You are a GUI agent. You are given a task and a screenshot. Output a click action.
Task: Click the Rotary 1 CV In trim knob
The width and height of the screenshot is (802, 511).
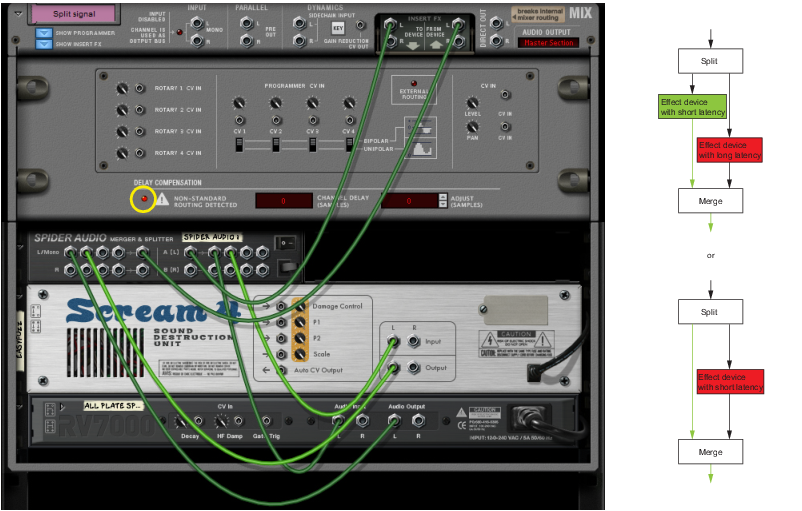(122, 88)
